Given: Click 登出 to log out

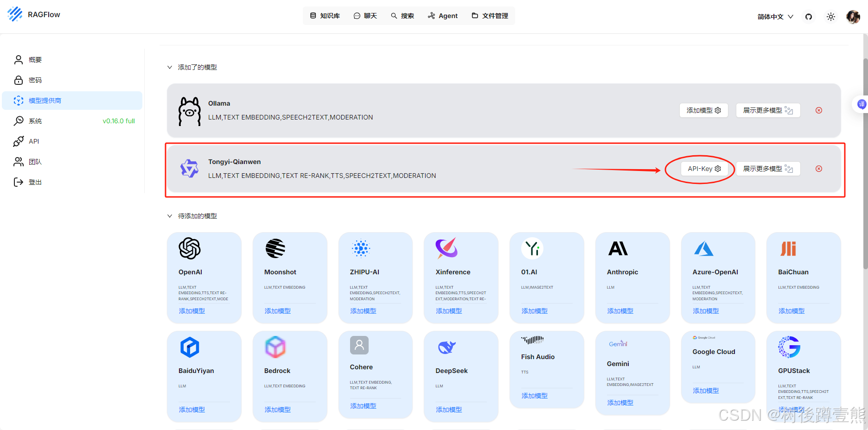Looking at the screenshot, I should 72,182.
